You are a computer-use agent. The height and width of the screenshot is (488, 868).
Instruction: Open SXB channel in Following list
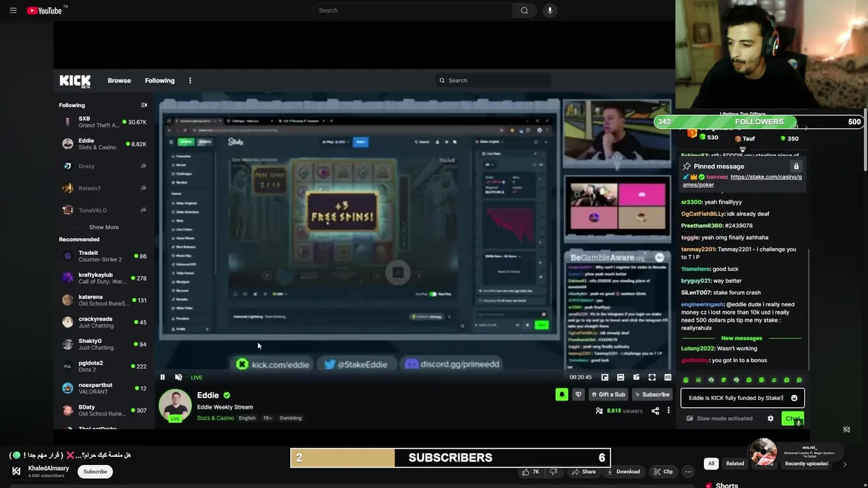[x=103, y=122]
